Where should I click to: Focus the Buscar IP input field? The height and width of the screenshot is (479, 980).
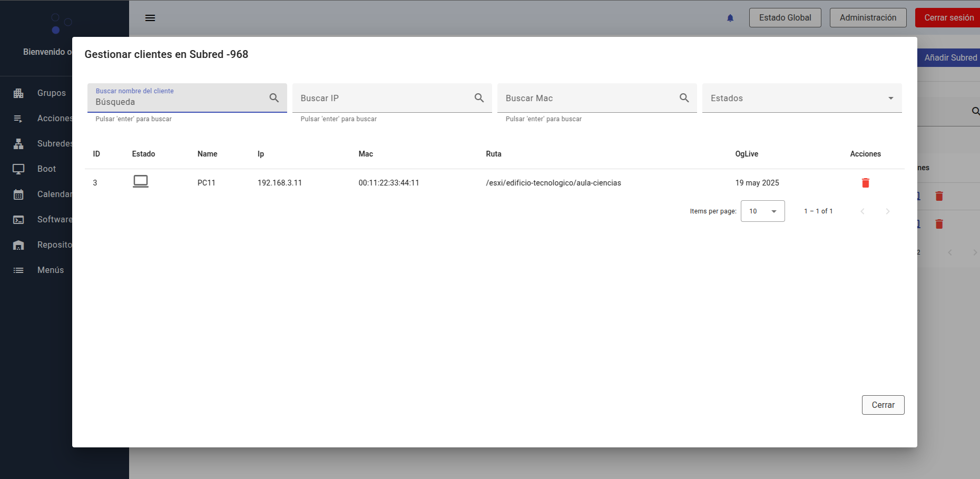click(x=384, y=98)
